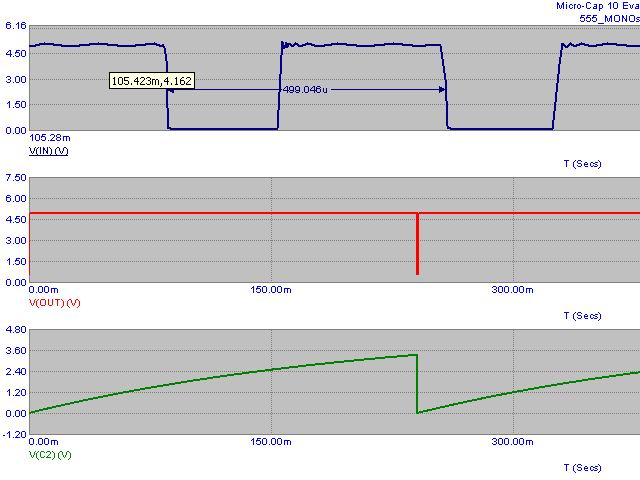Select the V(OUT) (V) plot label
Viewport: 640px width, 480px height.
coord(55,303)
